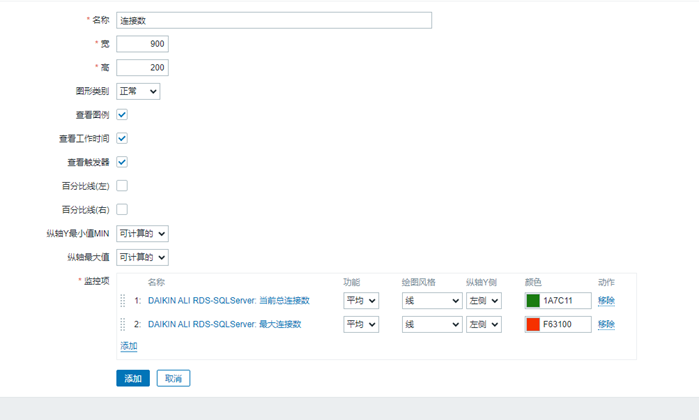699x420 pixels.
Task: Open 功能 dropdown for 当前总连接数 item
Action: (x=361, y=300)
